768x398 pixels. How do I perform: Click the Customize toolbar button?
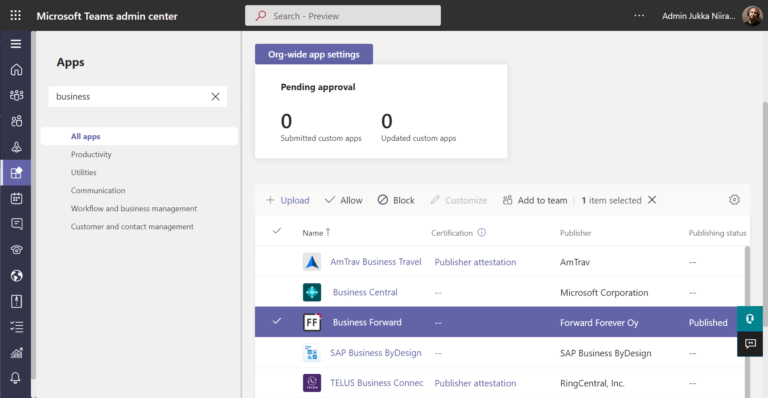click(x=458, y=200)
